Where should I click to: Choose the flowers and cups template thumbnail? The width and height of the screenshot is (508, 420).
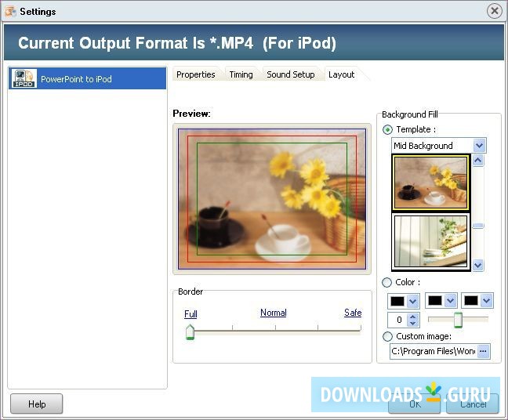click(430, 183)
